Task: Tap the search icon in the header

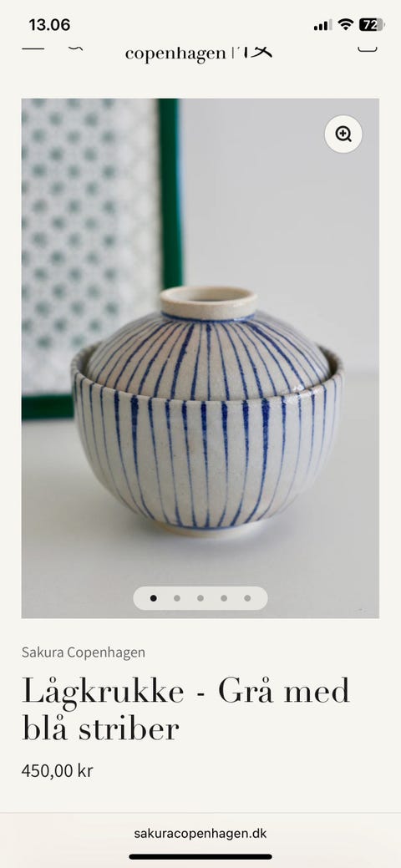Action: [x=76, y=48]
